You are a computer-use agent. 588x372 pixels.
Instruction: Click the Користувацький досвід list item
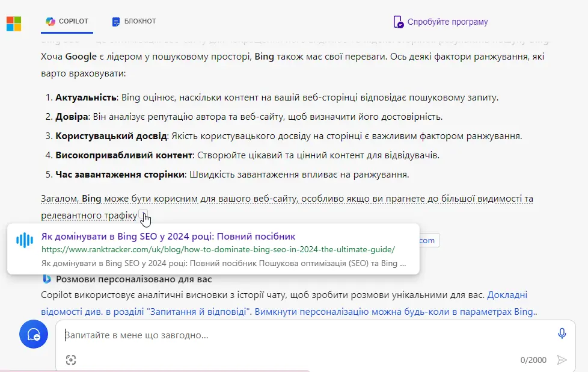(x=289, y=136)
